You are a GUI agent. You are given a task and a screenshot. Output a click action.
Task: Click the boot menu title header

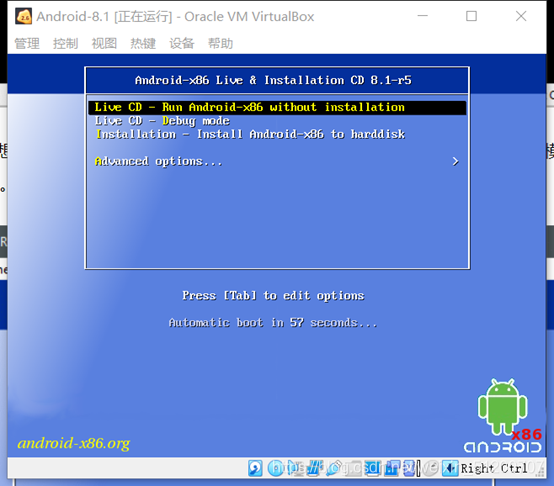coord(273,80)
